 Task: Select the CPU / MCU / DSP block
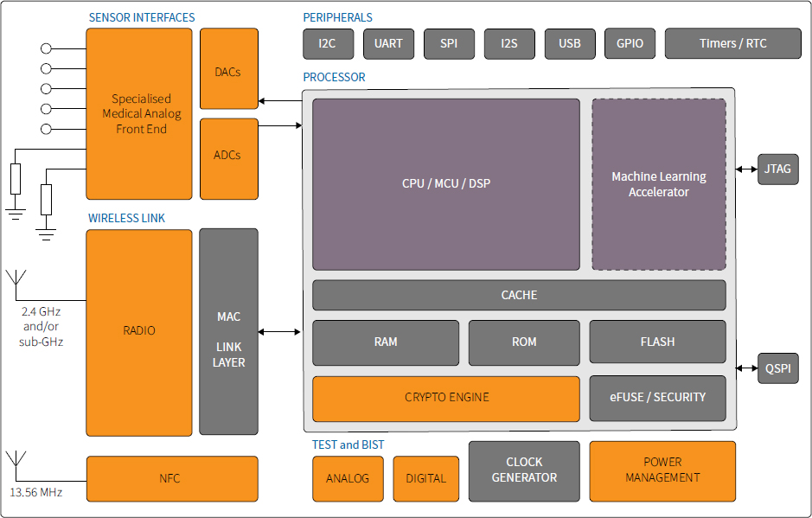(x=446, y=184)
